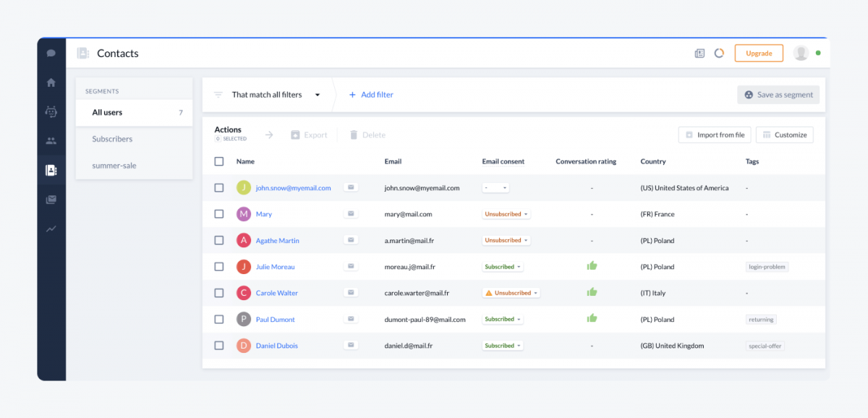This screenshot has height=418, width=868.
Task: Click the Country column header
Action: (653, 161)
